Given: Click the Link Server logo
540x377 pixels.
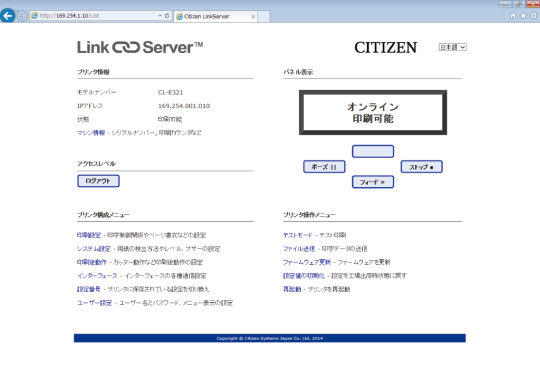Looking at the screenshot, I should pos(140,48).
